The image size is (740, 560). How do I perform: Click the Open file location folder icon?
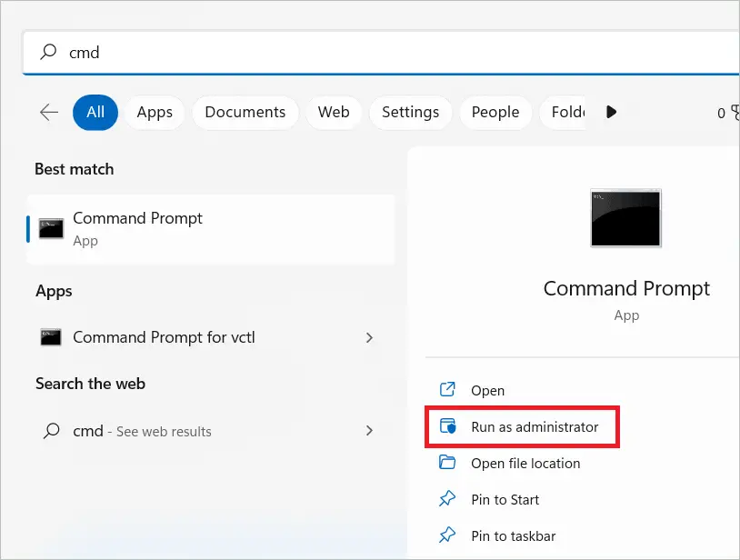coord(447,463)
